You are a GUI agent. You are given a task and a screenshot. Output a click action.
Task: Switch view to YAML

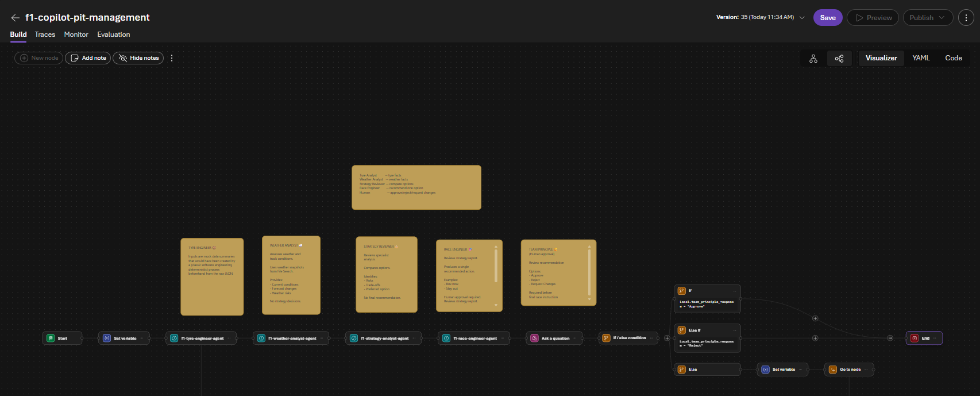(921, 58)
